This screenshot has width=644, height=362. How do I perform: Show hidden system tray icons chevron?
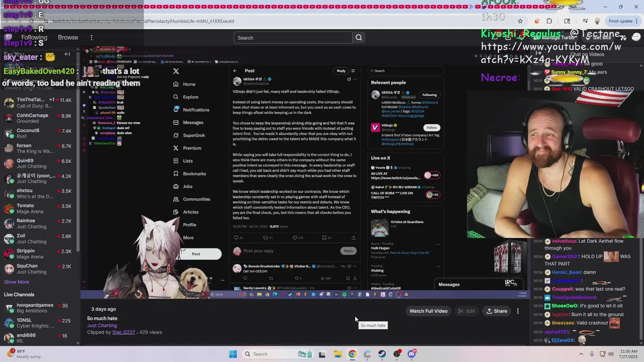coord(582,354)
